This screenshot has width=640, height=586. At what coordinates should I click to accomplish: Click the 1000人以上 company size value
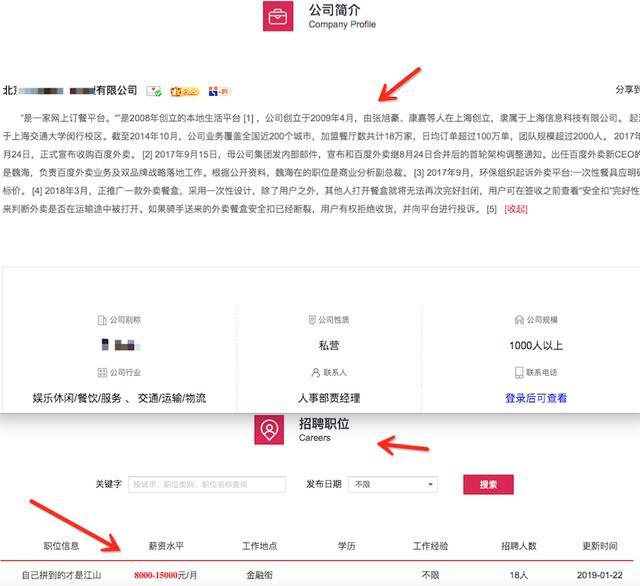[x=536, y=346]
